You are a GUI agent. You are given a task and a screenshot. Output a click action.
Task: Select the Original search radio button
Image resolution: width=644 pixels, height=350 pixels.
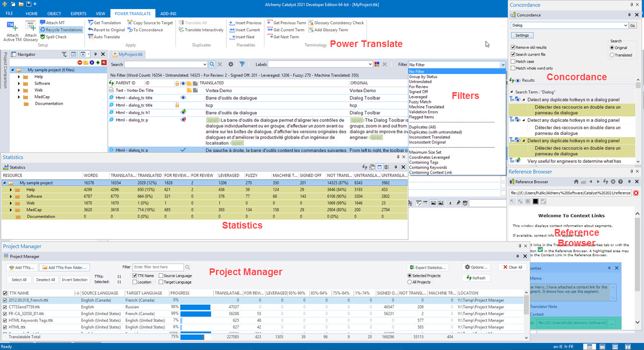(x=612, y=48)
